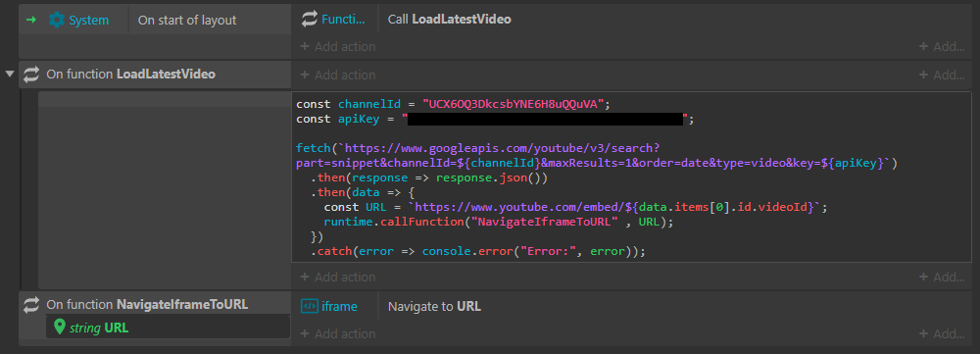
Task: Select the On start of layout condition
Action: [187, 20]
